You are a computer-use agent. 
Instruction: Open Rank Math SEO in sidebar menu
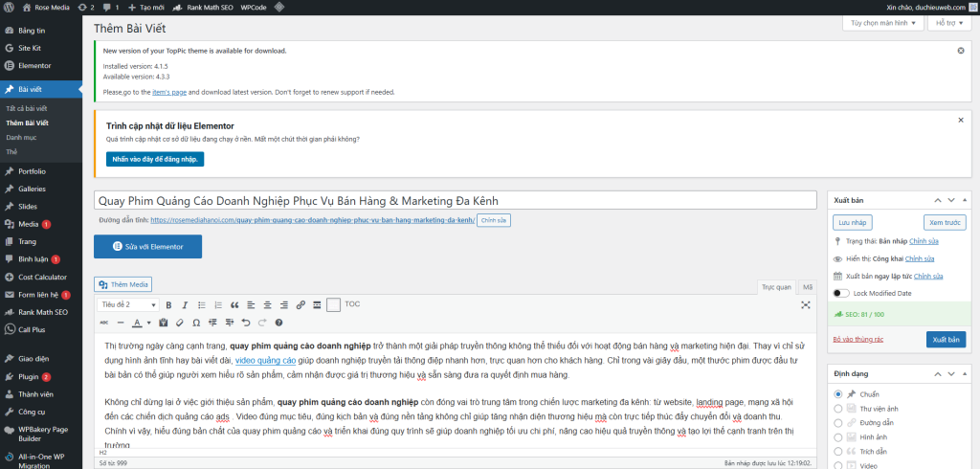[x=42, y=312]
